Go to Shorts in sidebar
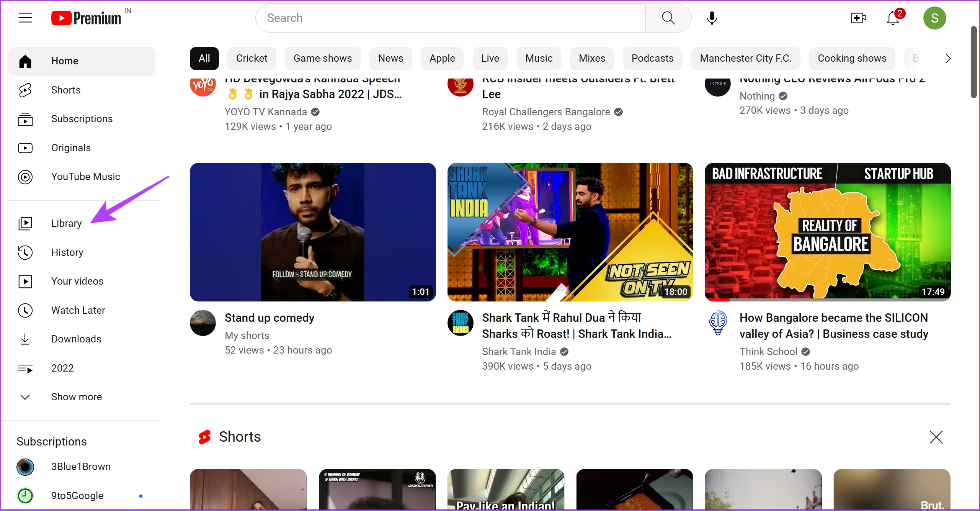This screenshot has width=980, height=511. 66,90
